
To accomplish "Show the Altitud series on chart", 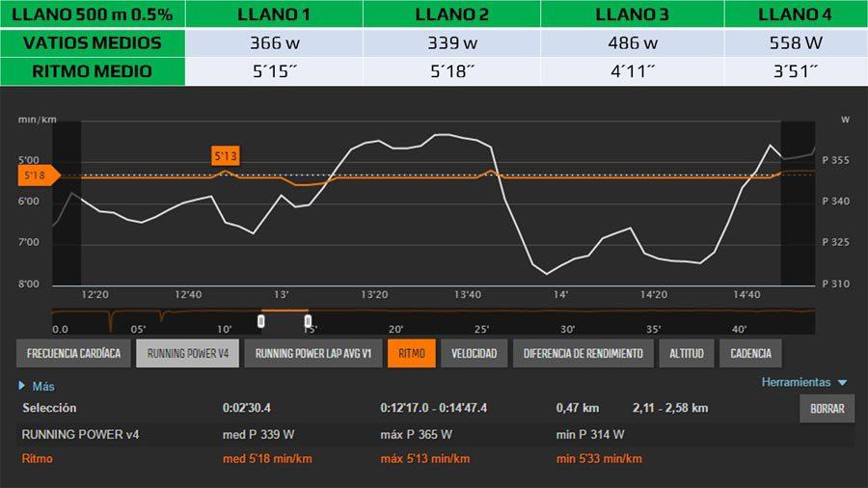I will tap(687, 353).
